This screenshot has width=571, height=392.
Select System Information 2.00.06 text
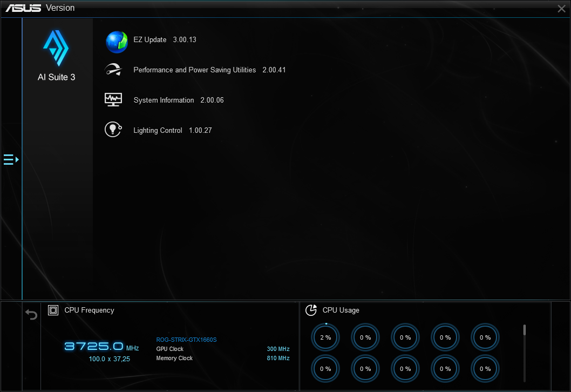coord(179,100)
